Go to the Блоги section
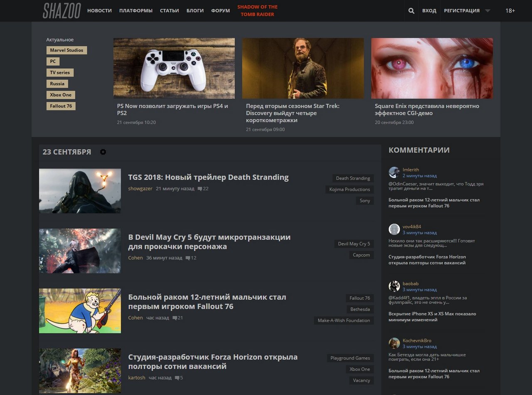532x395 pixels. [195, 11]
